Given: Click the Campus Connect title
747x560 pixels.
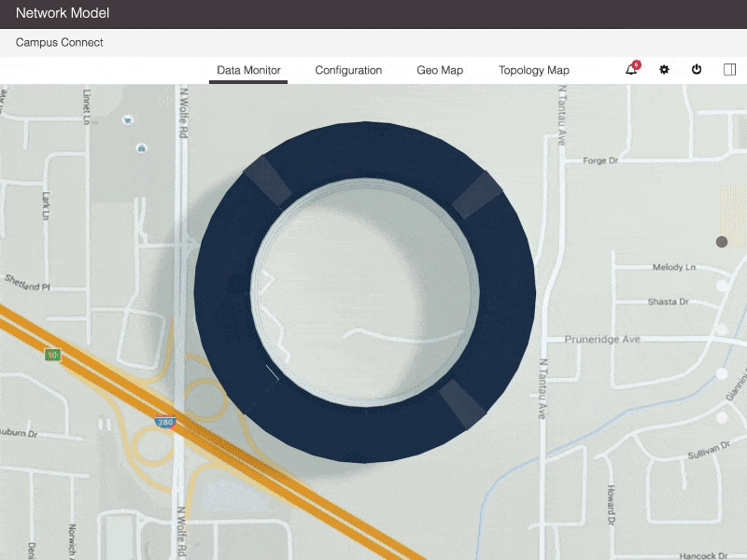Looking at the screenshot, I should pyautogui.click(x=60, y=42).
